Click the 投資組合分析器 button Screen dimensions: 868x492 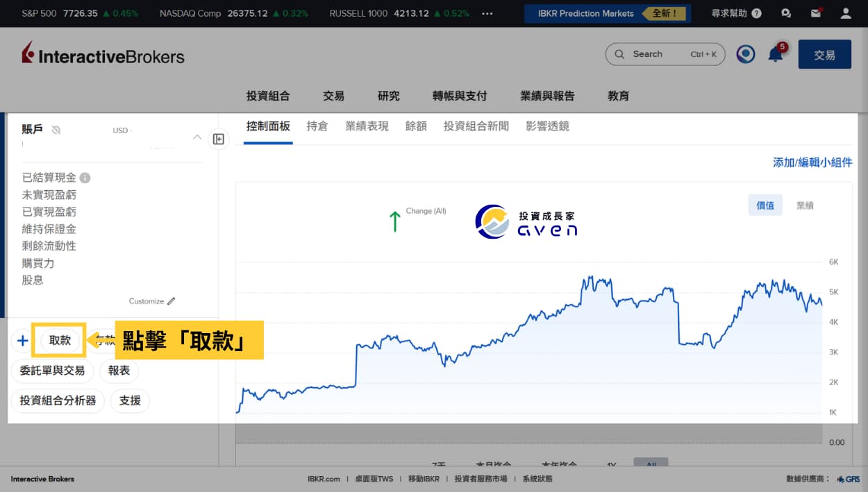click(x=58, y=400)
